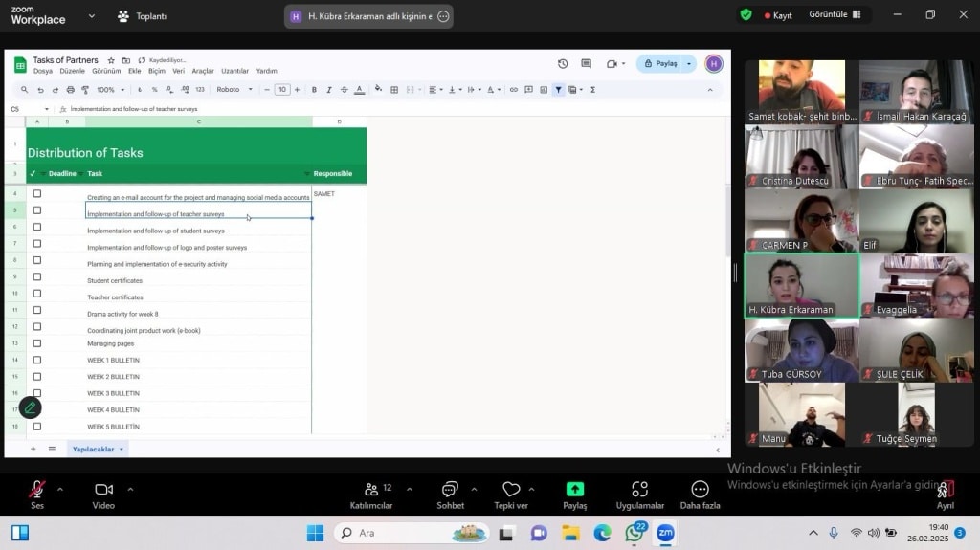The width and height of the screenshot is (980, 550).
Task: Click the green Paylaş share screen icon
Action: pos(574,490)
